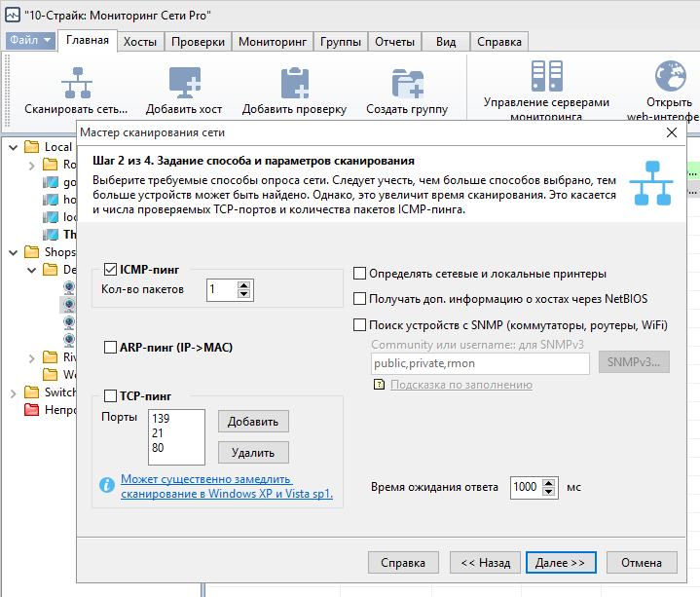Collapse the Shops tree node
This screenshot has height=597, width=700.
pos(14,253)
